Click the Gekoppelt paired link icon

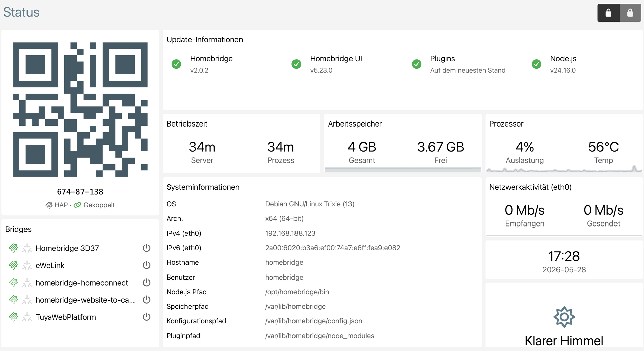pos(77,205)
